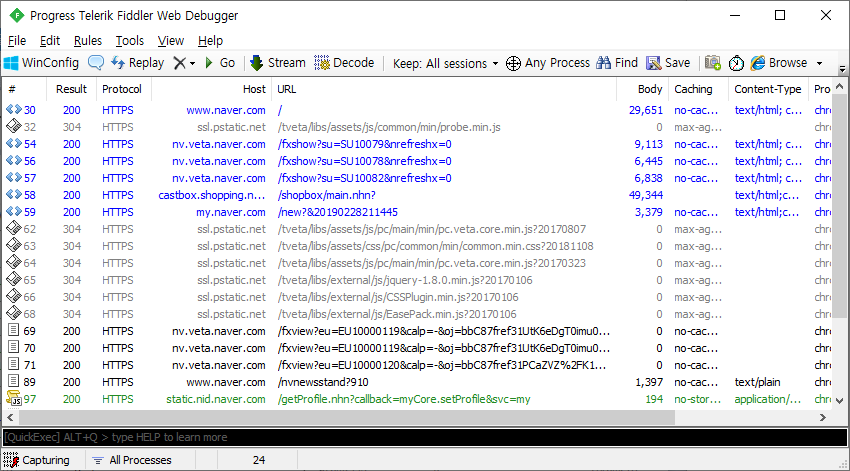Open the Tools menu

[x=130, y=41]
